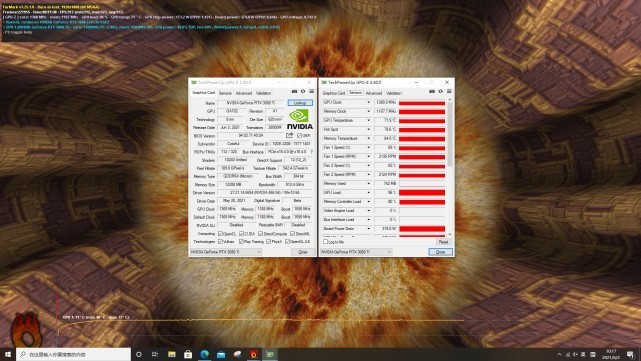
Task: Click the FurMark icon on the taskbar
Action: pyautogui.click(x=254, y=354)
